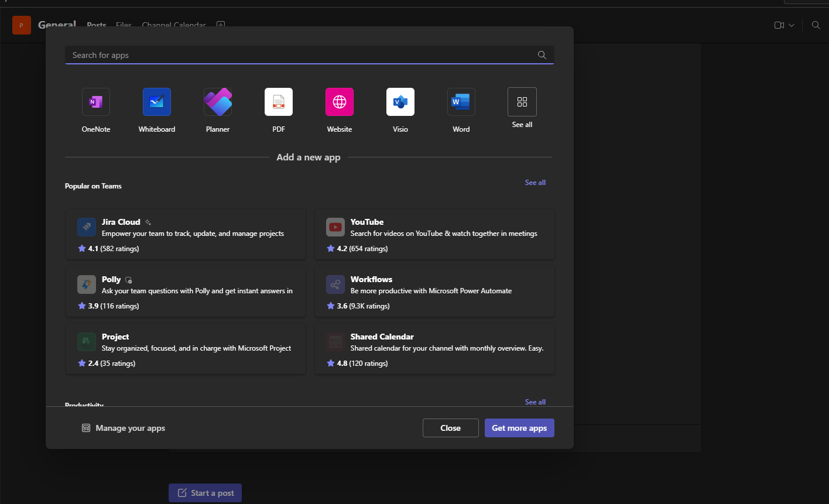Click the search magnifier in apps box
Screen dimensions: 829x504
tap(542, 55)
